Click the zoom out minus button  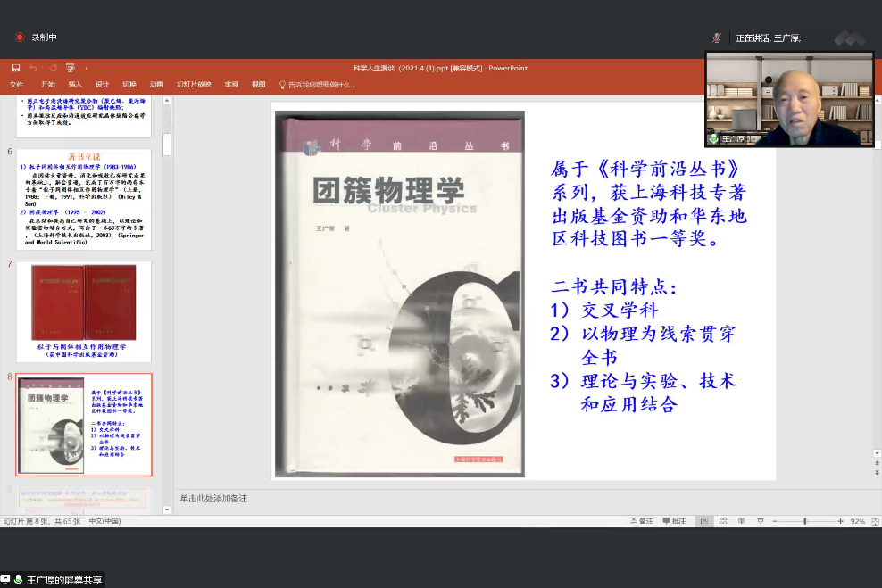tap(773, 521)
